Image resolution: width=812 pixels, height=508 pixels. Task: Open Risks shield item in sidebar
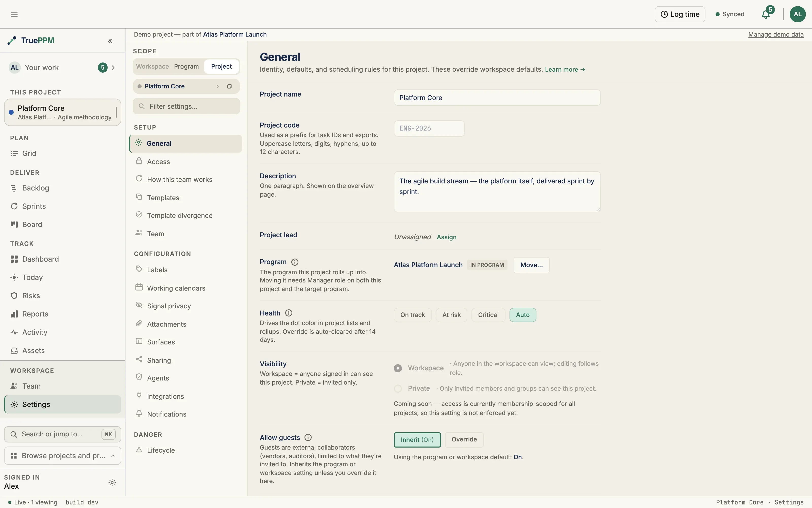(x=62, y=296)
